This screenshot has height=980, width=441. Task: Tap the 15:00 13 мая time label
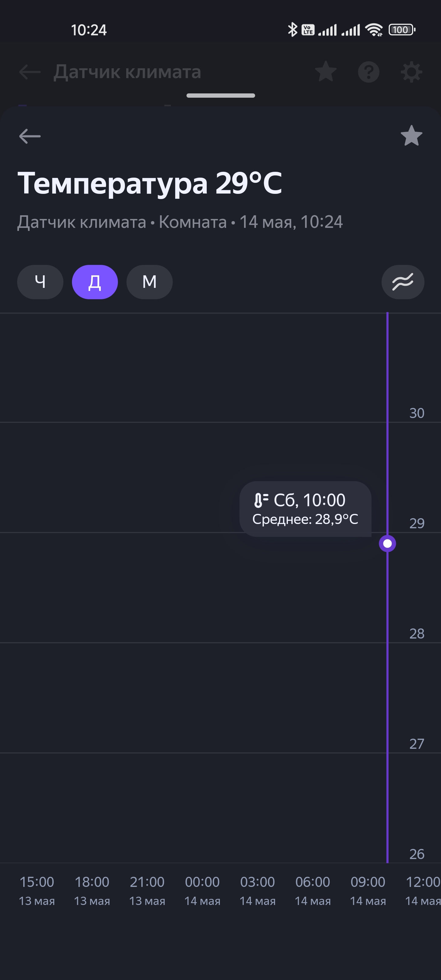[37, 890]
